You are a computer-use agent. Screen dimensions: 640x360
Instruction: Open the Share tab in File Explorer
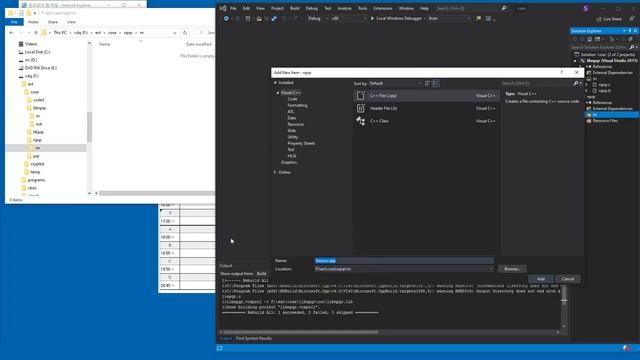[x=53, y=22]
